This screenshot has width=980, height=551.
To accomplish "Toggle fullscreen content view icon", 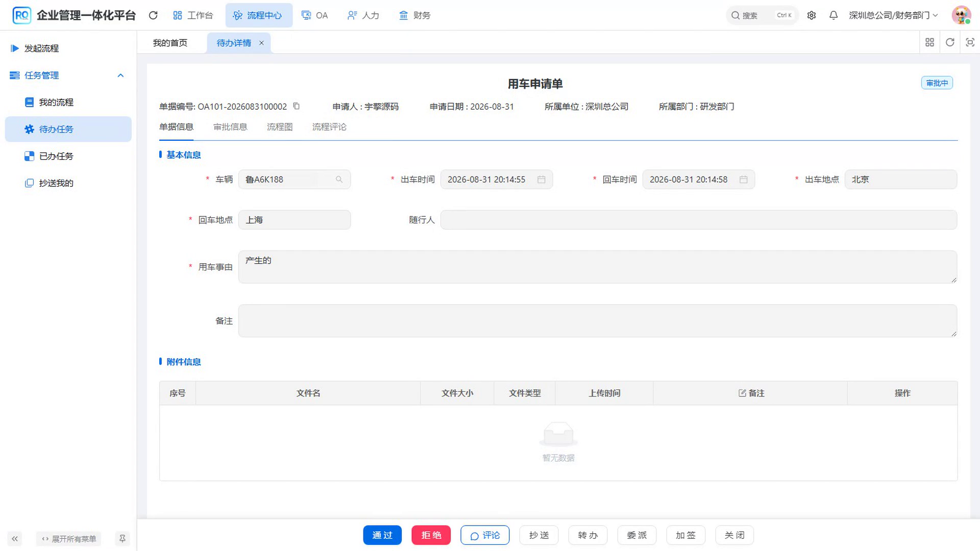I will [x=970, y=42].
